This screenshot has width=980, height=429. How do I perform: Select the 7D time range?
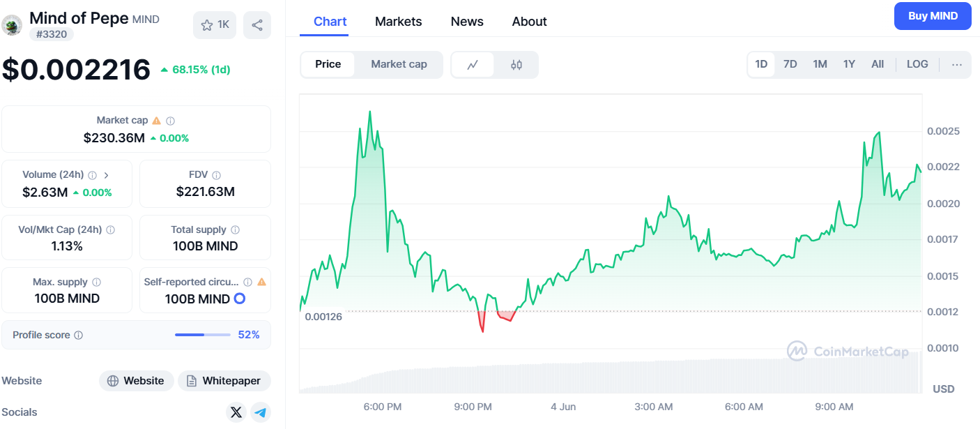tap(790, 64)
